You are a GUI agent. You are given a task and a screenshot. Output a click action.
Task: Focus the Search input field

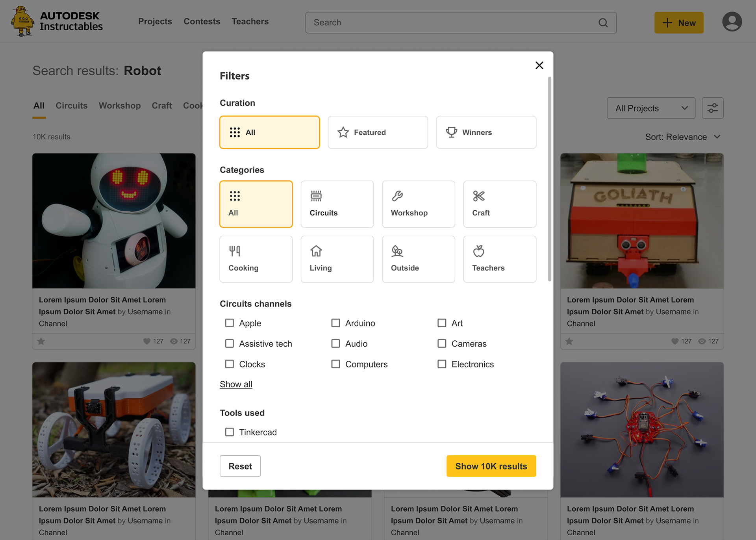461,23
